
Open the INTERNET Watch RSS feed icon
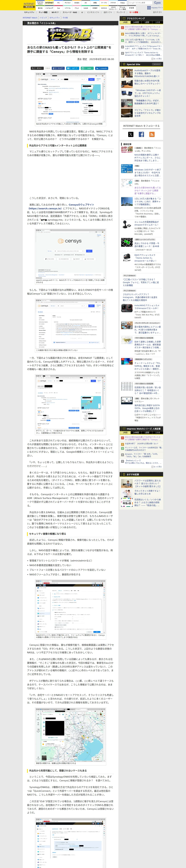[x=152, y=134]
